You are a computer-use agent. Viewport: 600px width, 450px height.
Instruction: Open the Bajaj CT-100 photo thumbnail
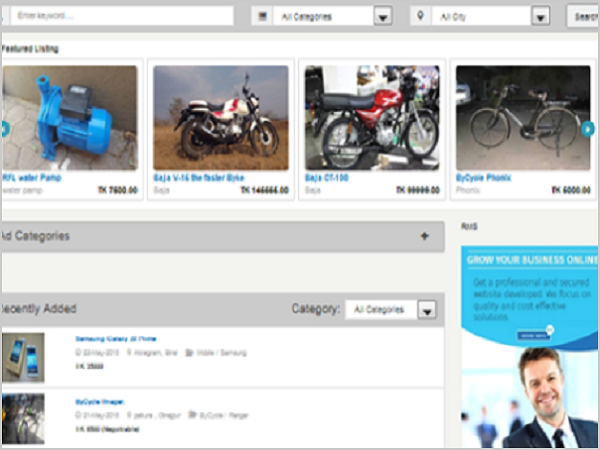click(x=372, y=117)
